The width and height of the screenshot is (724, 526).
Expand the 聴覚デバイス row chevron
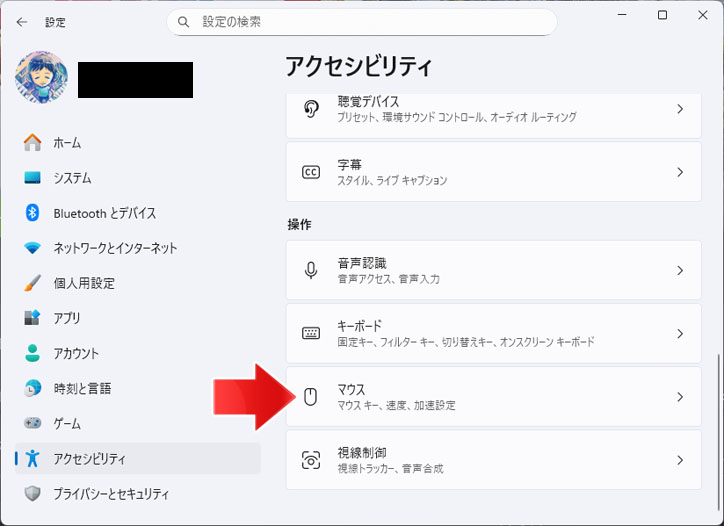coord(680,109)
